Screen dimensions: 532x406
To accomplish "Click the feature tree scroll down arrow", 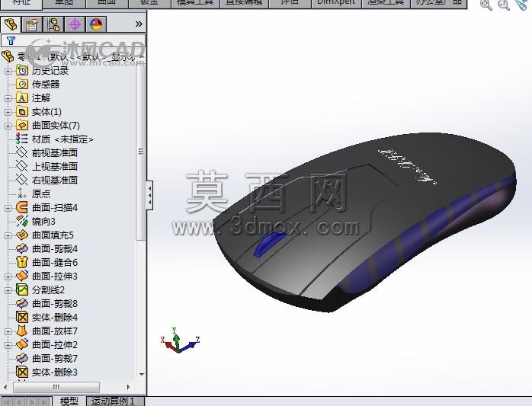I will (142, 375).
